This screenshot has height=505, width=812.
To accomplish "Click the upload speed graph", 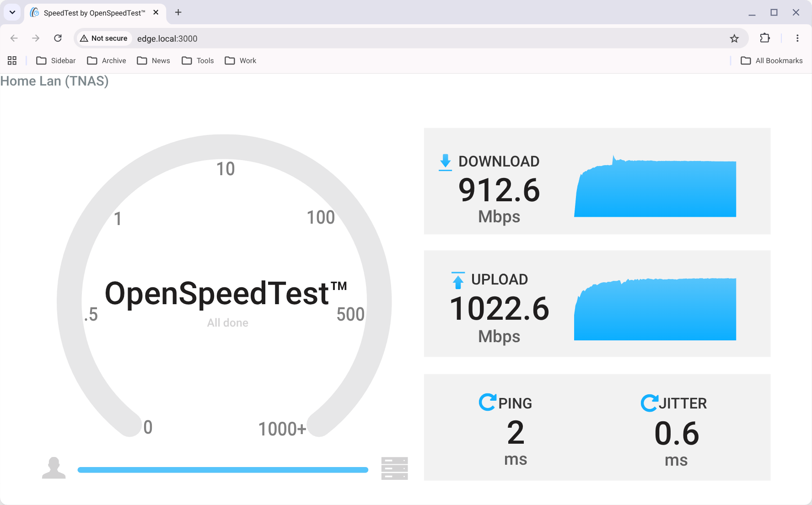I will coord(655,309).
